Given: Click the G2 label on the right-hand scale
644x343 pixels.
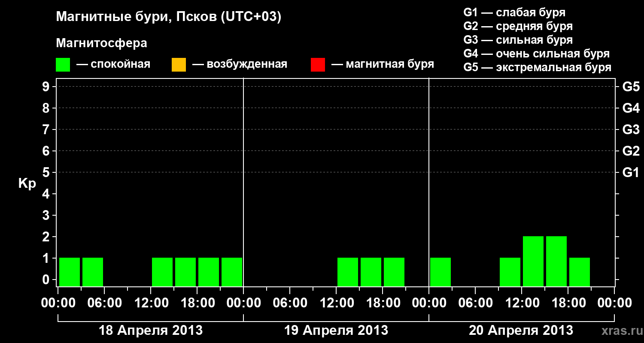Looking at the screenshot, I should click(x=631, y=151).
